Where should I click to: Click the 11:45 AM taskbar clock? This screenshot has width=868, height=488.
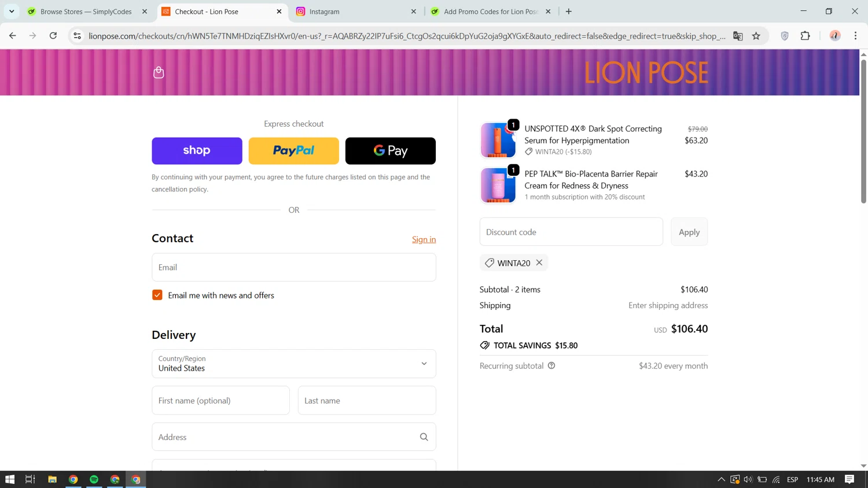[821, 479]
